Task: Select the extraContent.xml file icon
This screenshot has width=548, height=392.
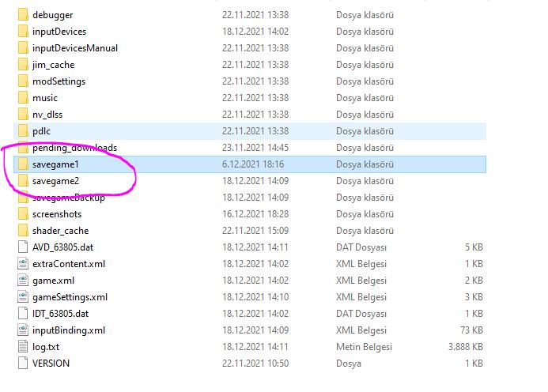Action: click(x=23, y=264)
